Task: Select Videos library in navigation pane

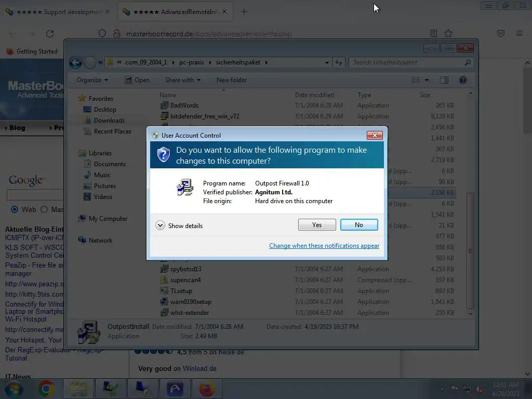Action: 103,196
